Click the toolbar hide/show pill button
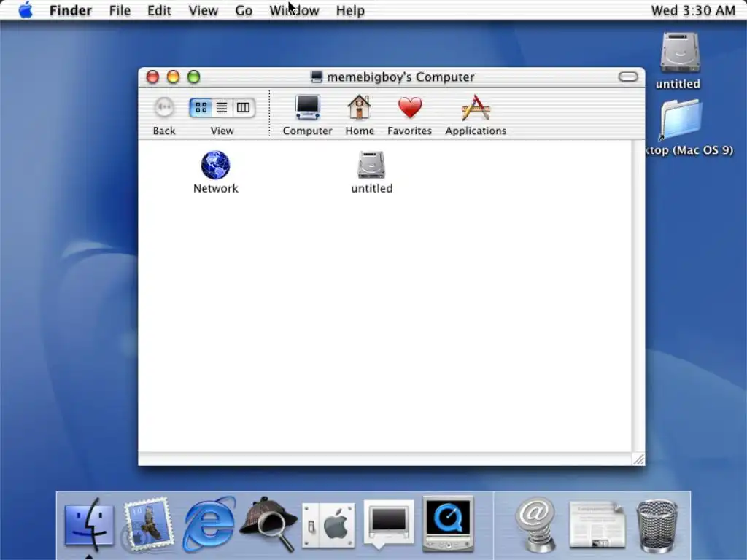Screen dimensions: 747x560 pyautogui.click(x=628, y=77)
